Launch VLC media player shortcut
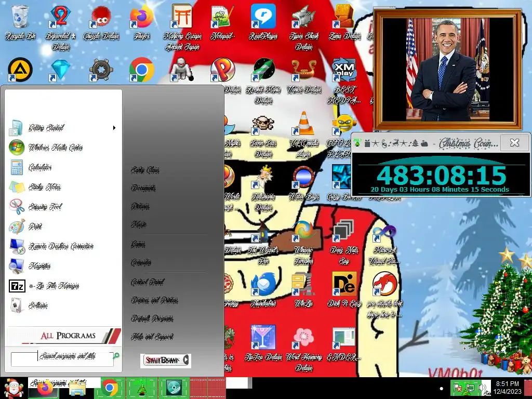 tap(303, 135)
